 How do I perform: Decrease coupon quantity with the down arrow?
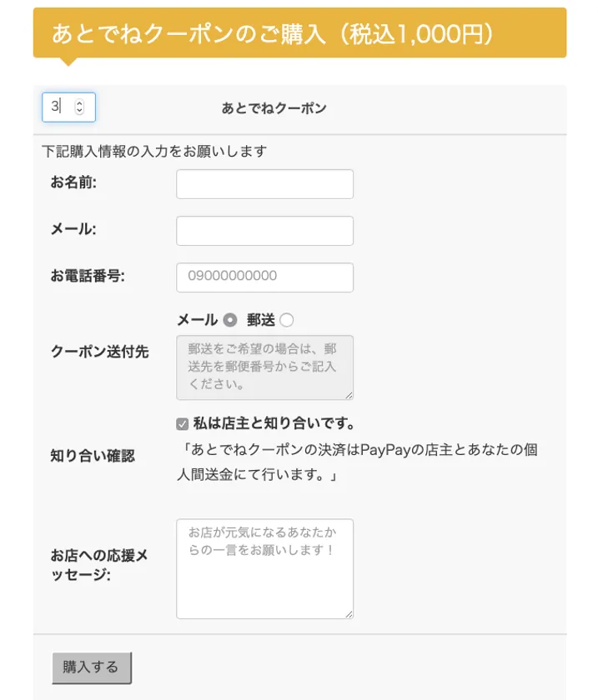[79, 111]
